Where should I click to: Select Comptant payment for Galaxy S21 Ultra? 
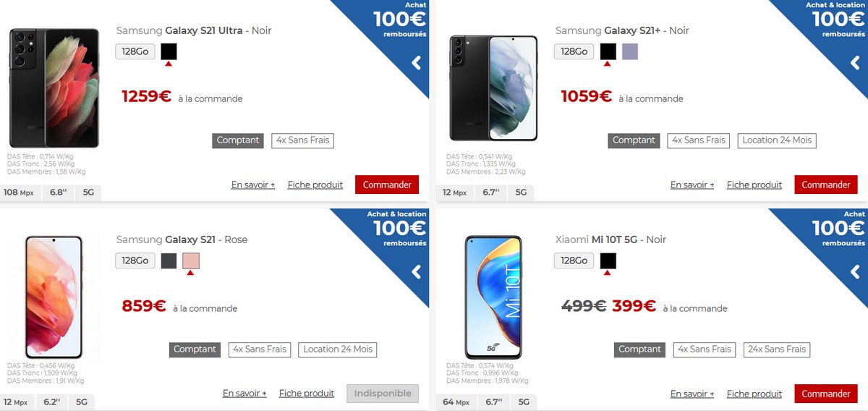pos(238,140)
